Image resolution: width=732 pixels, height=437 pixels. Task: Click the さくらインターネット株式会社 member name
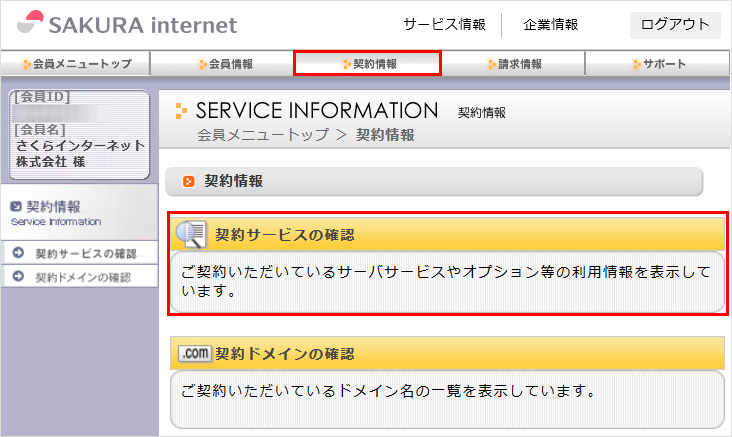click(80, 154)
